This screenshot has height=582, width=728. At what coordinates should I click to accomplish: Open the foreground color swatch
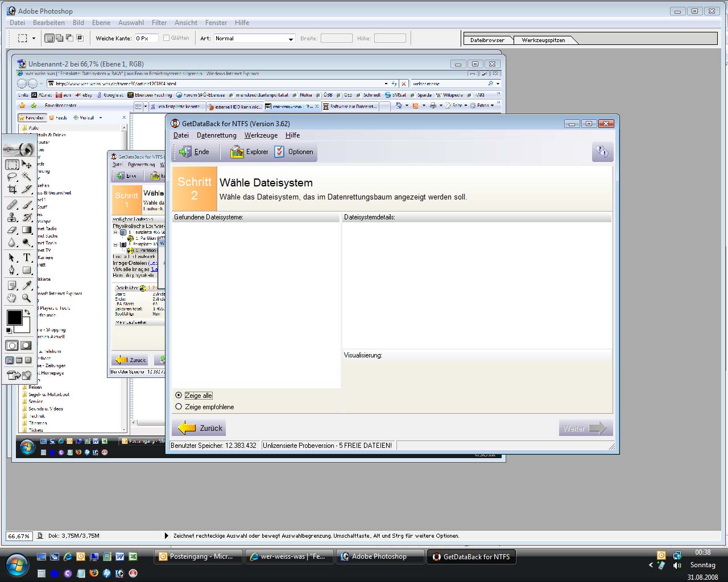point(14,317)
